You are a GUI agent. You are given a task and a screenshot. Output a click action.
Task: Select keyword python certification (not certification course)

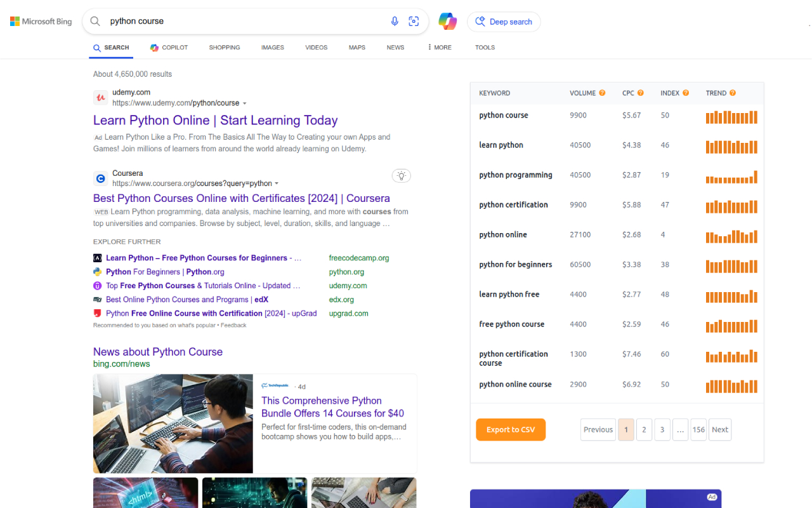pyautogui.click(x=513, y=205)
